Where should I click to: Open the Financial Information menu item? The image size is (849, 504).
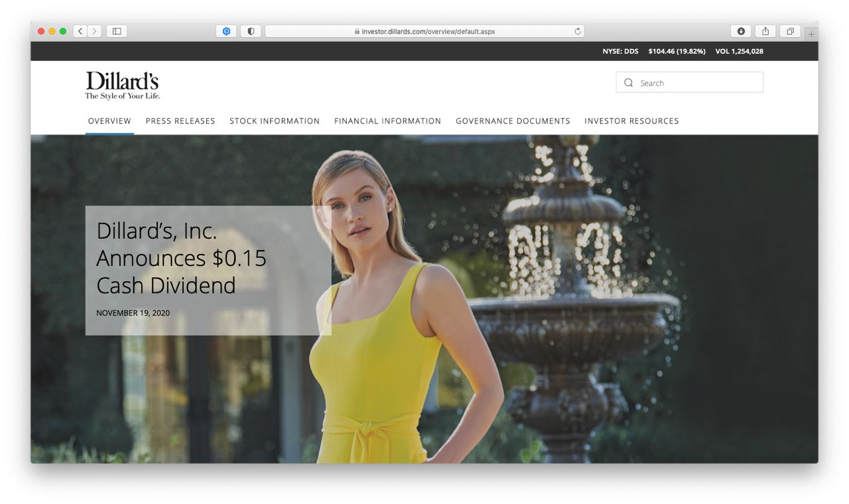387,121
